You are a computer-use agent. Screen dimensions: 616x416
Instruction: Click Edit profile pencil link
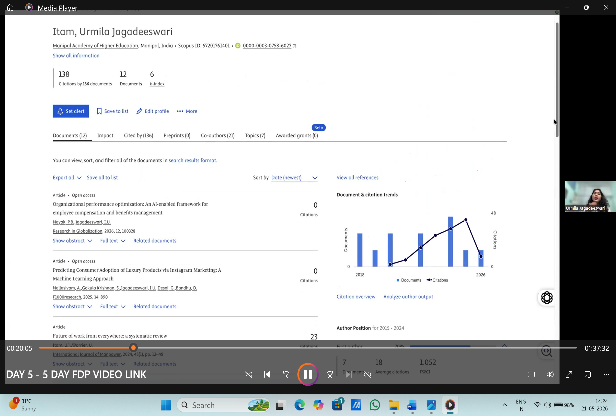click(x=152, y=111)
